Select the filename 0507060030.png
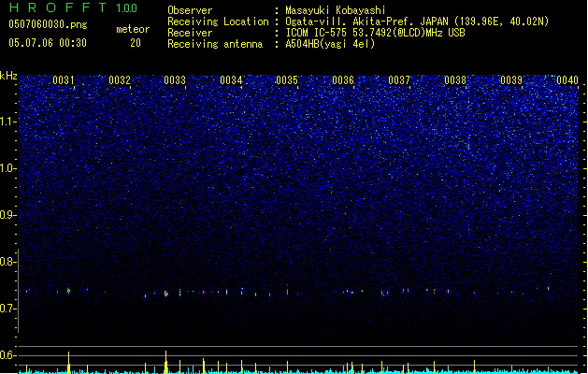This screenshot has height=374, width=588. [48, 24]
